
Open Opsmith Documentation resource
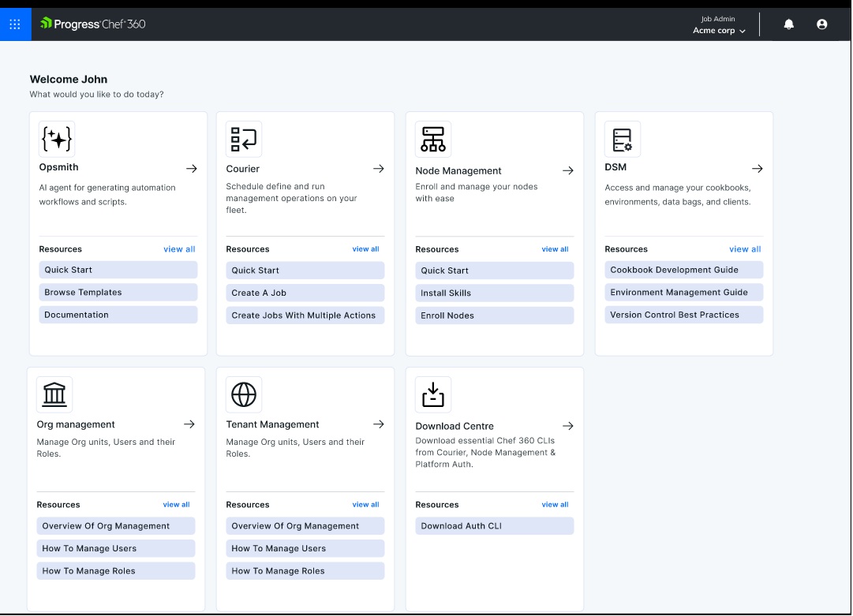(118, 315)
